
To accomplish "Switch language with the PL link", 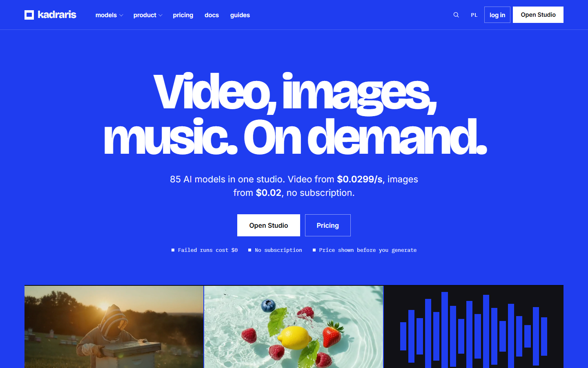I will 474,15.
